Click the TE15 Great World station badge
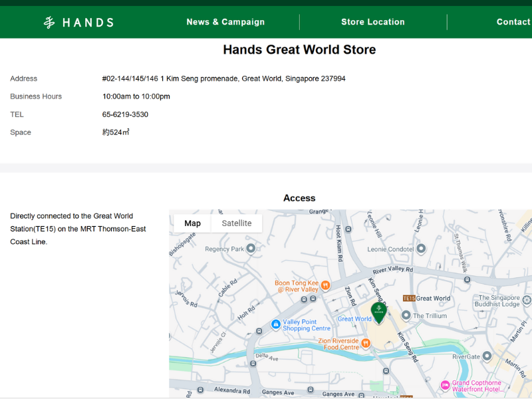The image size is (532, 399). point(409,299)
